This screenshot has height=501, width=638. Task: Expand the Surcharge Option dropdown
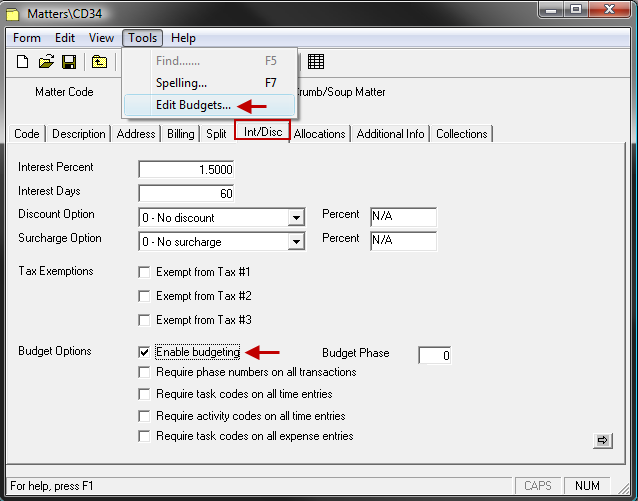pos(296,242)
